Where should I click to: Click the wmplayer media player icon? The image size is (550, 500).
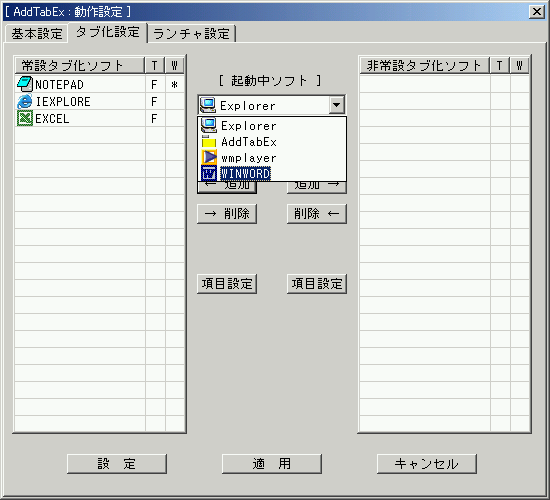point(209,157)
